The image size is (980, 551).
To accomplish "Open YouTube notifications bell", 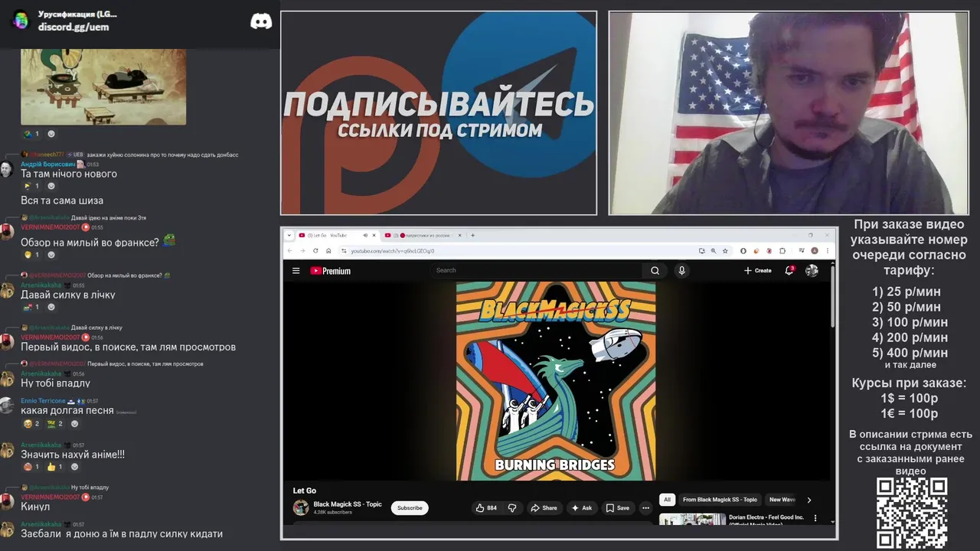I will point(789,270).
